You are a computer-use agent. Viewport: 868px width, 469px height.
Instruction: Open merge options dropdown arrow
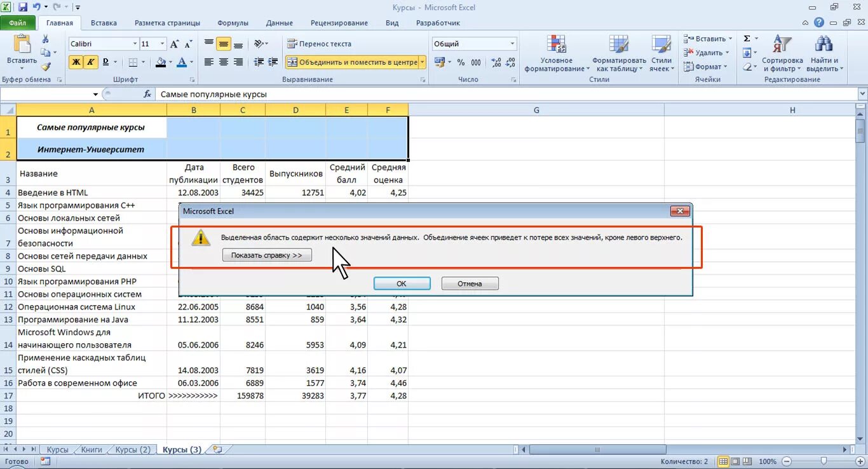point(423,62)
